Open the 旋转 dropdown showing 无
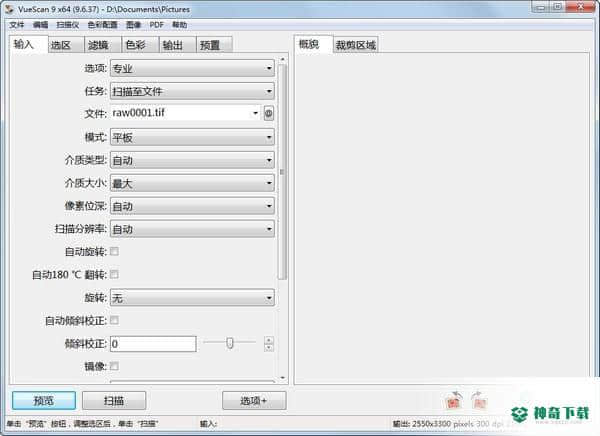 click(192, 298)
